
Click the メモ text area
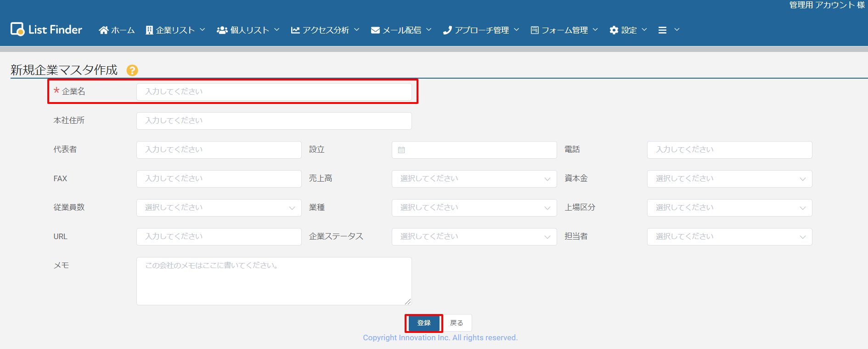point(274,281)
